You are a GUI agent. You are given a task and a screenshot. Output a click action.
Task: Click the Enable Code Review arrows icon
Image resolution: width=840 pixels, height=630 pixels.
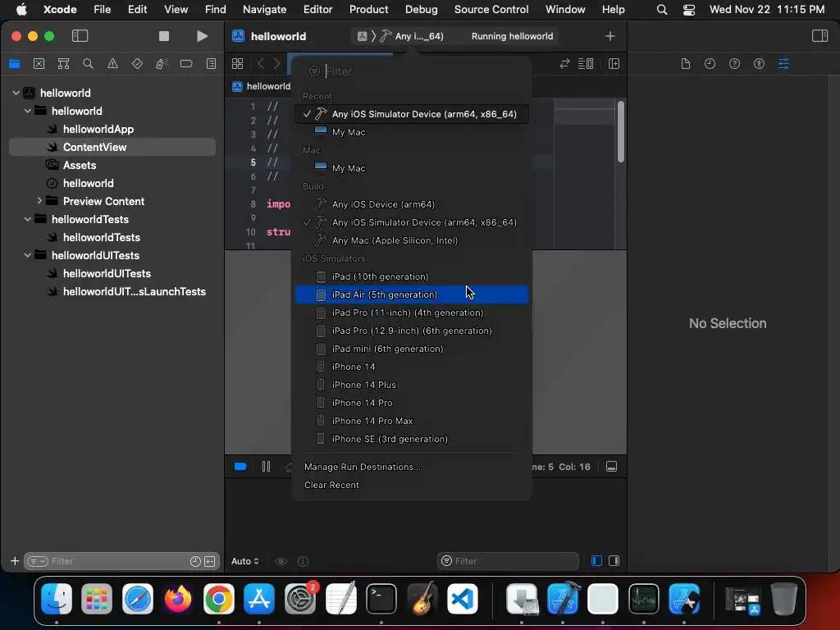pyautogui.click(x=564, y=64)
